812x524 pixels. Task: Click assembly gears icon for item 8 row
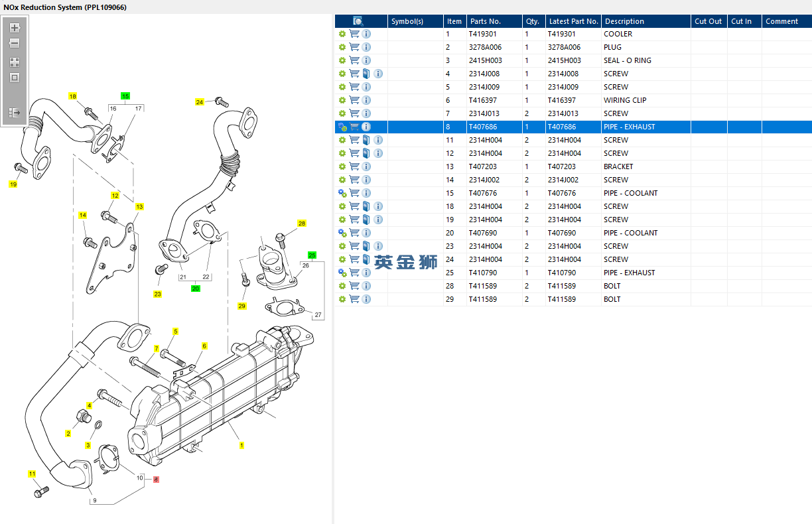[x=342, y=127]
